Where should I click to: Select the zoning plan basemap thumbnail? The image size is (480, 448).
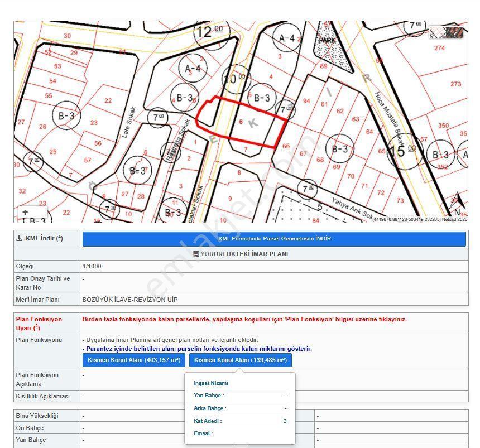[x=438, y=32]
